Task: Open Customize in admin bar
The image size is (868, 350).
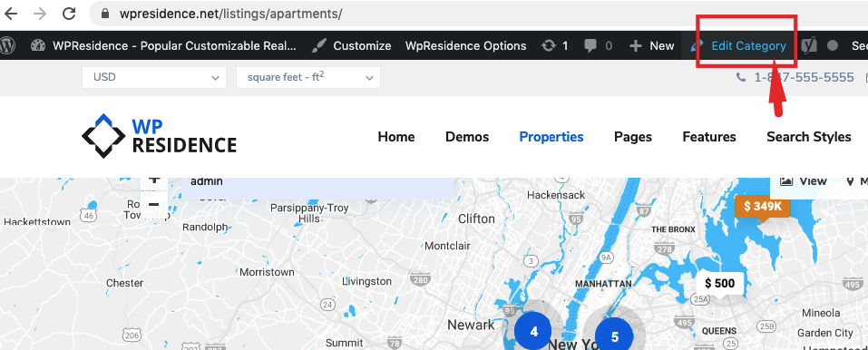Action: [351, 46]
